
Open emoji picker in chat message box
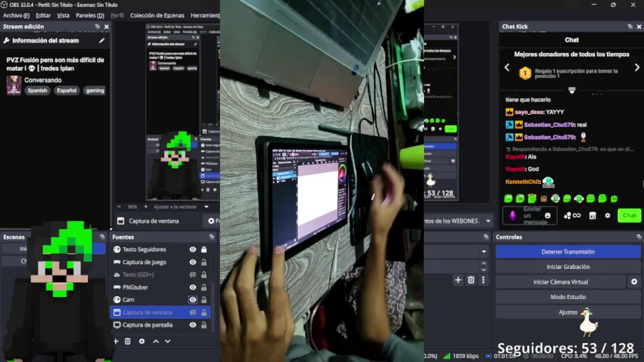pos(548,216)
